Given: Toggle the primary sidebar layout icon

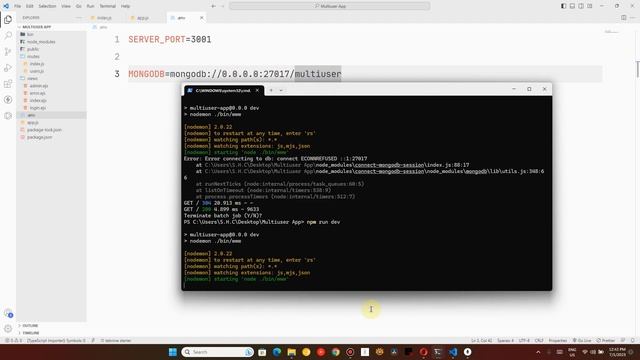Looking at the screenshot, I should (x=563, y=6).
